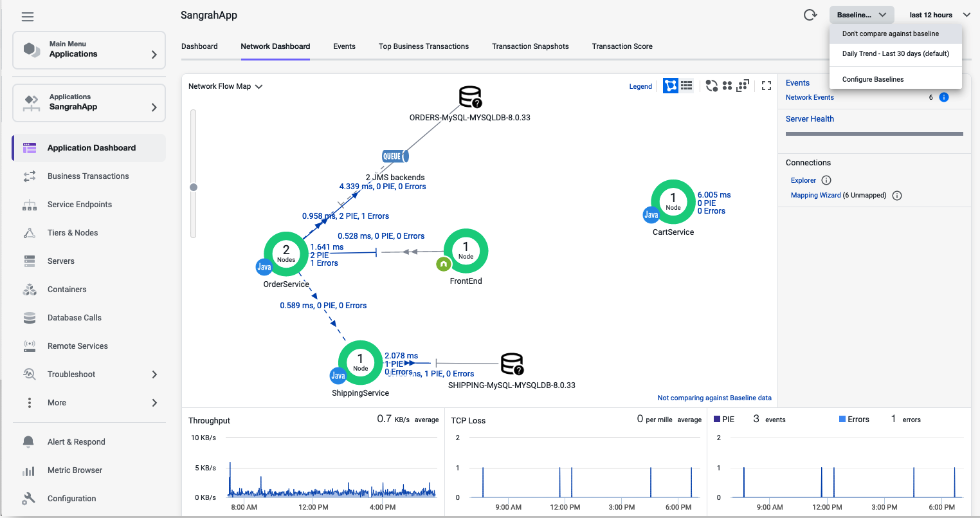The height and width of the screenshot is (518, 980).
Task: Select ShippingService tier node circle
Action: [360, 363]
